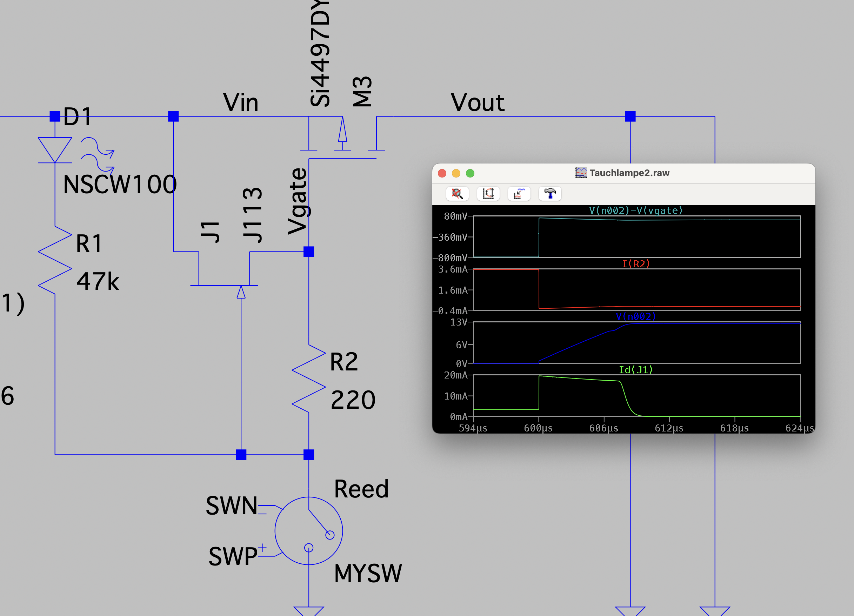Image resolution: width=854 pixels, height=616 pixels.
Task: Click the Vout net label
Action: pyautogui.click(x=478, y=102)
